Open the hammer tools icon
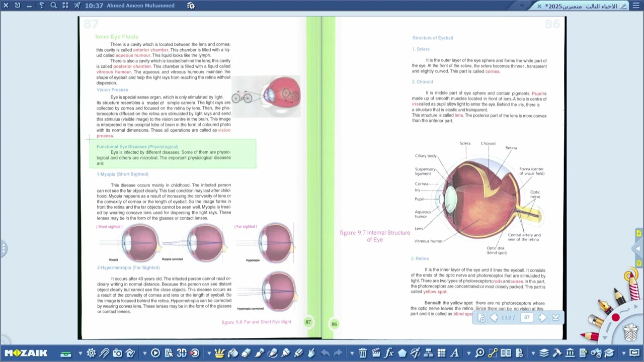 pos(557,353)
